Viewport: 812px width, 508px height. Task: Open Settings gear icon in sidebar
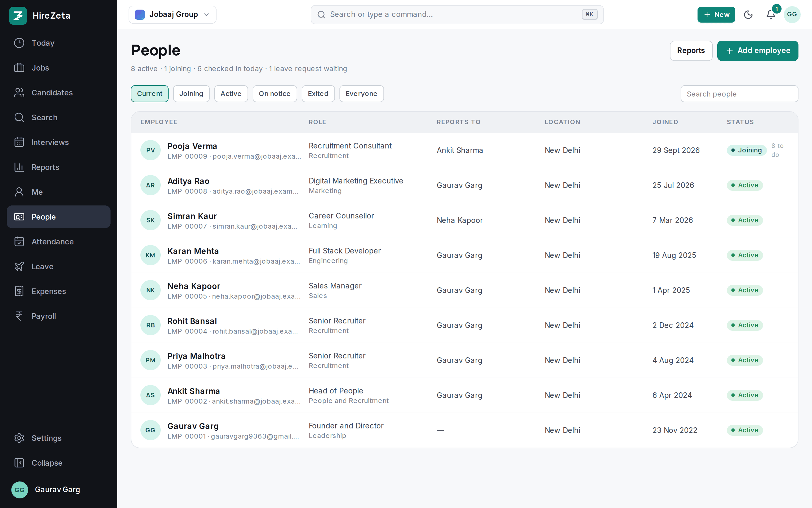pos(19,438)
